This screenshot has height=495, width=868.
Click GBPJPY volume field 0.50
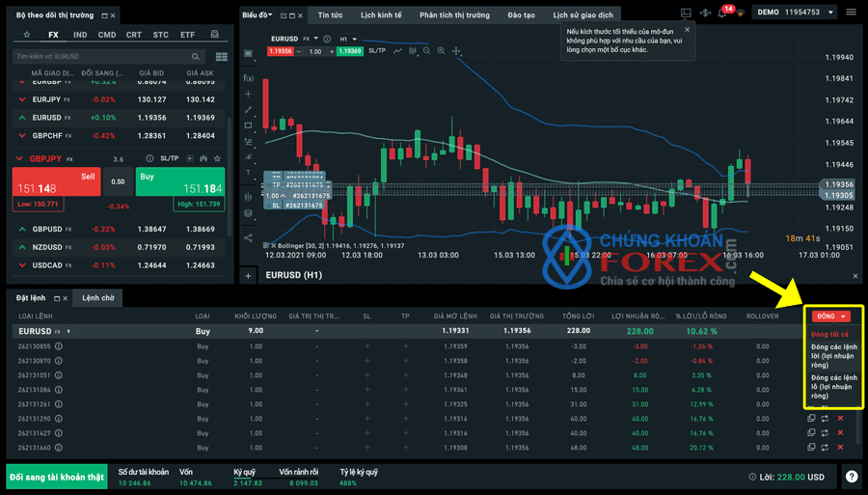coord(118,181)
